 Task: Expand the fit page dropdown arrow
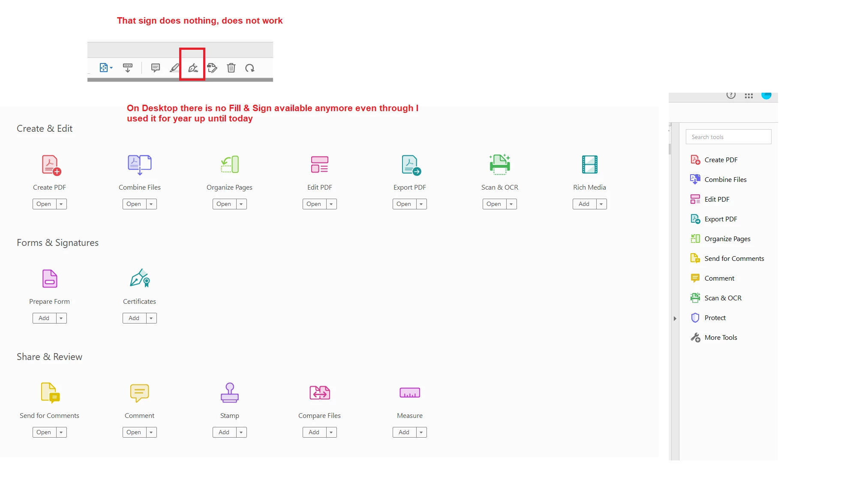click(111, 68)
